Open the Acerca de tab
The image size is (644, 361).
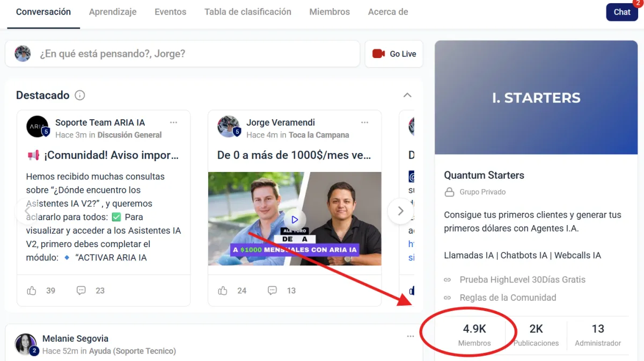click(388, 12)
